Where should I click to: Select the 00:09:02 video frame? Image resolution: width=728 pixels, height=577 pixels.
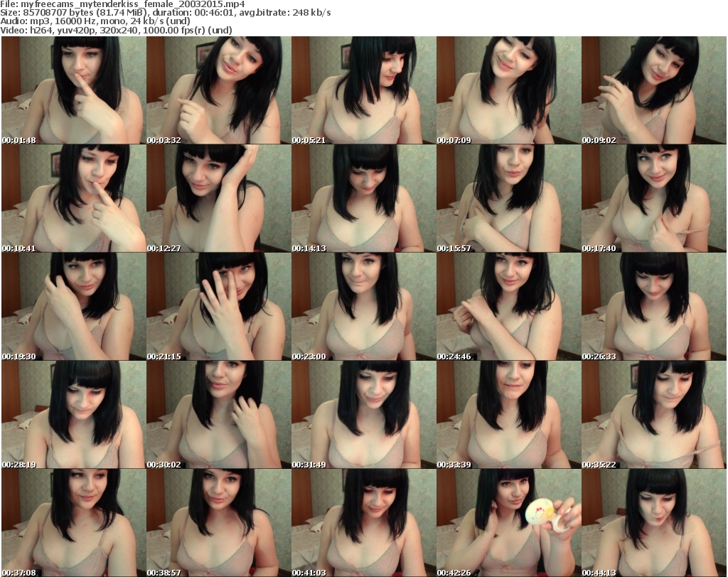[654, 90]
